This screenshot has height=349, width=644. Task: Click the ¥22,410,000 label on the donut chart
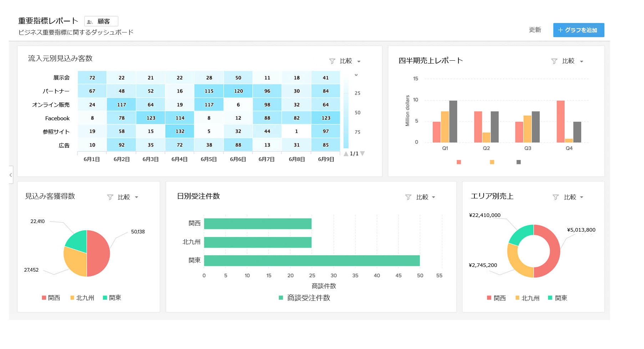tap(485, 215)
